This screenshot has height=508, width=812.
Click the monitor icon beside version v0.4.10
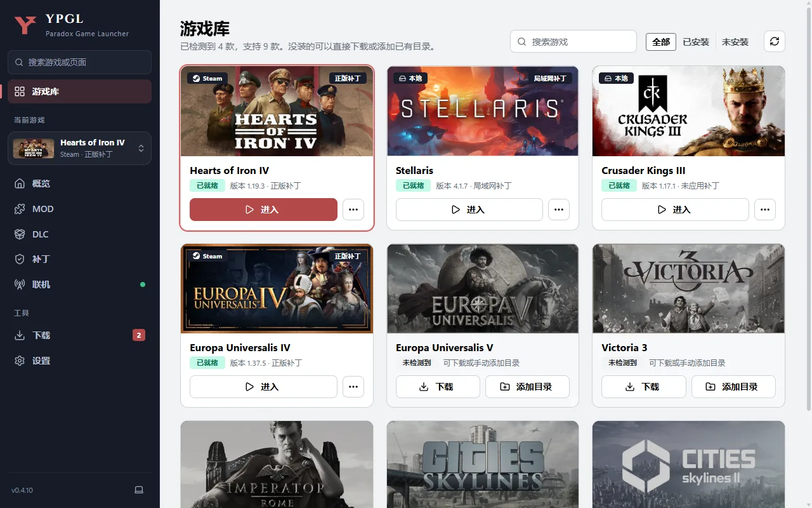tap(139, 490)
